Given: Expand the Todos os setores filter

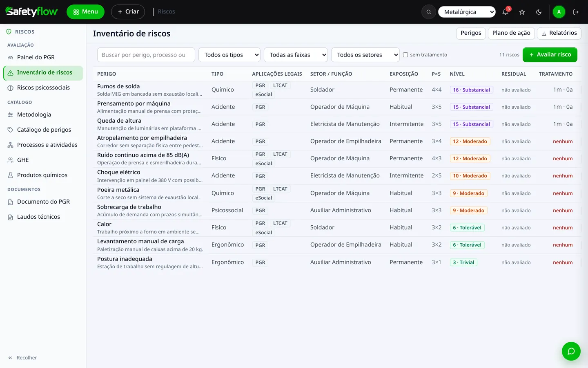Looking at the screenshot, I should pyautogui.click(x=365, y=55).
